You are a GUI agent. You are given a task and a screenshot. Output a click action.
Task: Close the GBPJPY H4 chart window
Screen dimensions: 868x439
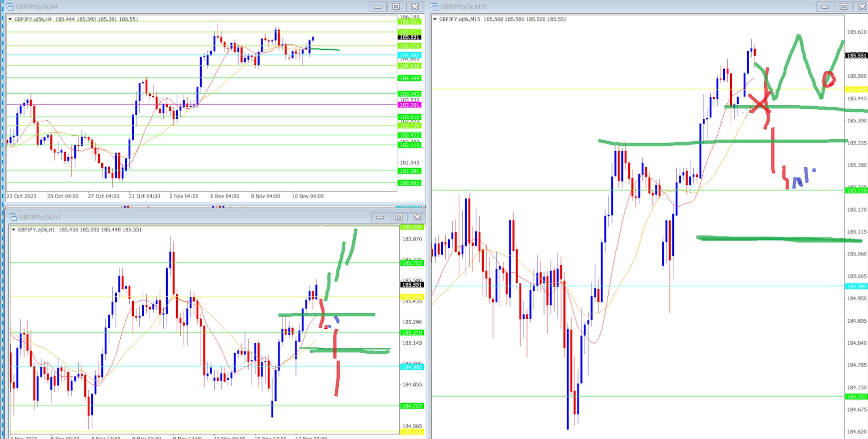[415, 6]
